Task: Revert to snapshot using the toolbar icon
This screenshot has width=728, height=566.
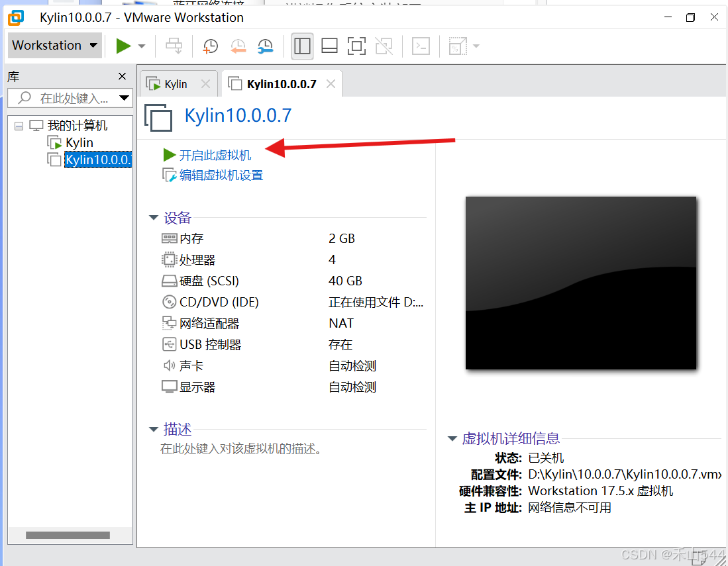Action: 238,46
